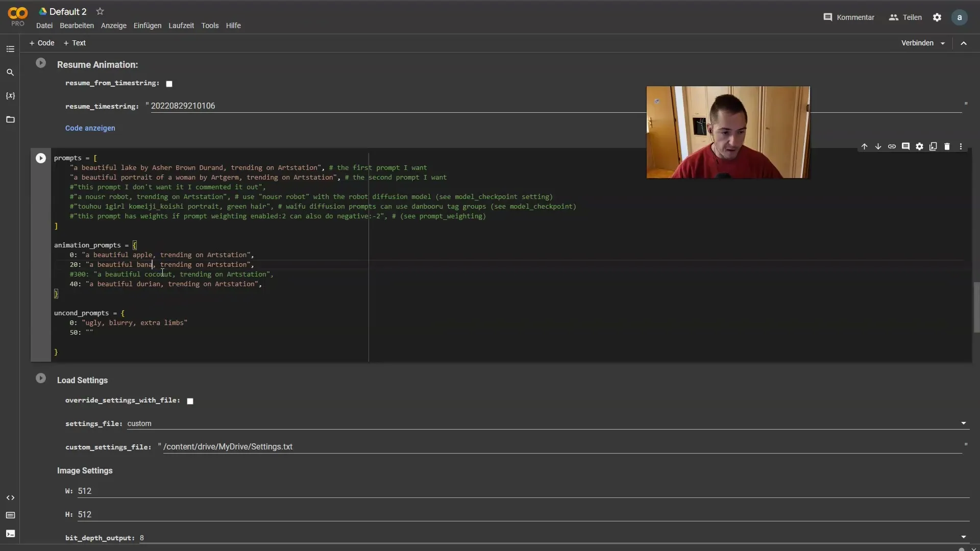Image resolution: width=980 pixels, height=551 pixels.
Task: Star the Default 2 notebook
Action: [100, 11]
